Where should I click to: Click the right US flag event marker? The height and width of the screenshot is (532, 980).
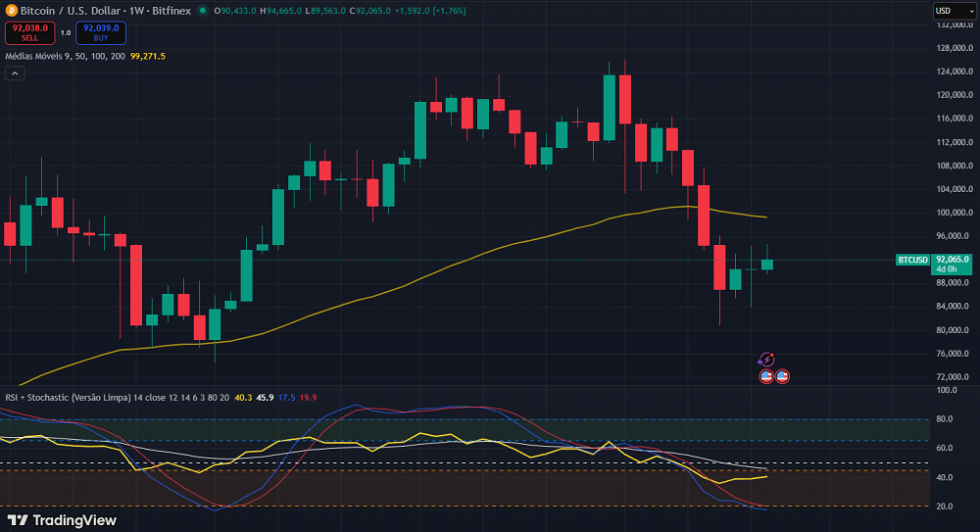click(x=782, y=376)
